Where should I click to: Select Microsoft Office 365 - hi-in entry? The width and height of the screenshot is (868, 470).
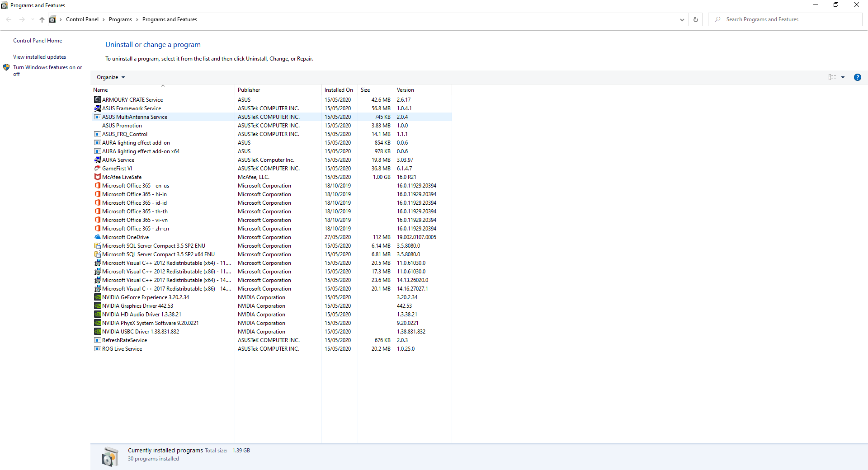point(272,194)
